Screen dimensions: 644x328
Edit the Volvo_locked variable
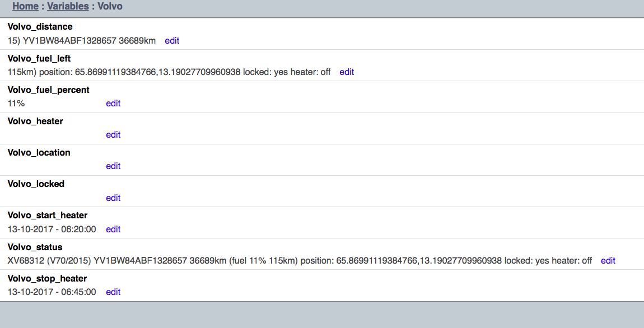pos(113,198)
